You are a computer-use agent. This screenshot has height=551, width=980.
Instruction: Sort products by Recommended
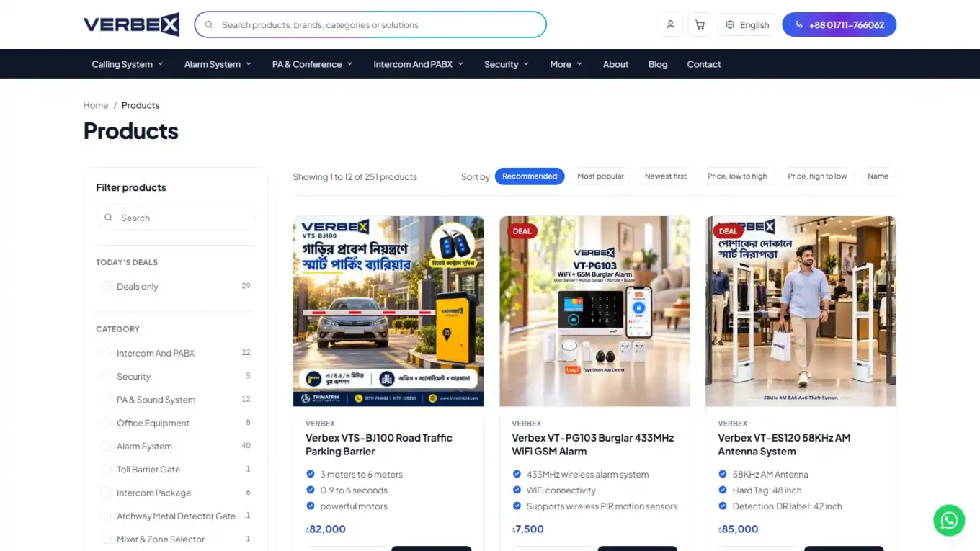[x=530, y=176]
